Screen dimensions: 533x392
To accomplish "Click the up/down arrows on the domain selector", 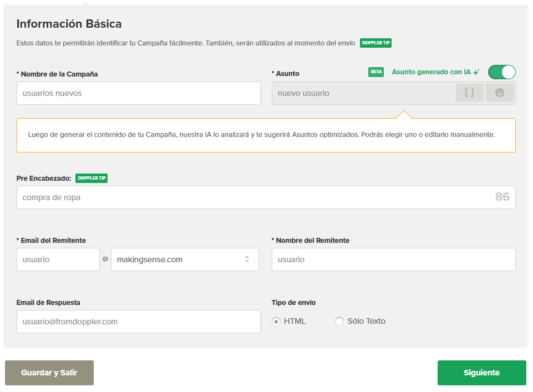I will (x=247, y=259).
